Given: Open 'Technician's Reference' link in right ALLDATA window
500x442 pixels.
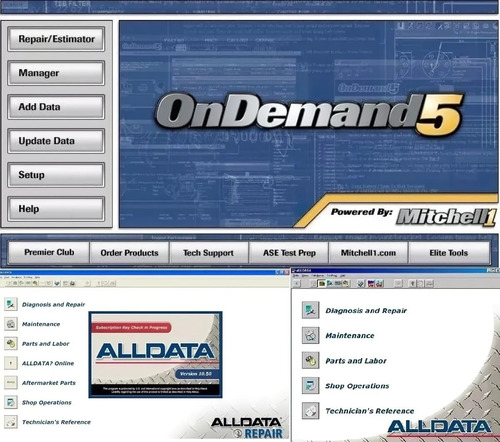Looking at the screenshot, I should (x=370, y=411).
